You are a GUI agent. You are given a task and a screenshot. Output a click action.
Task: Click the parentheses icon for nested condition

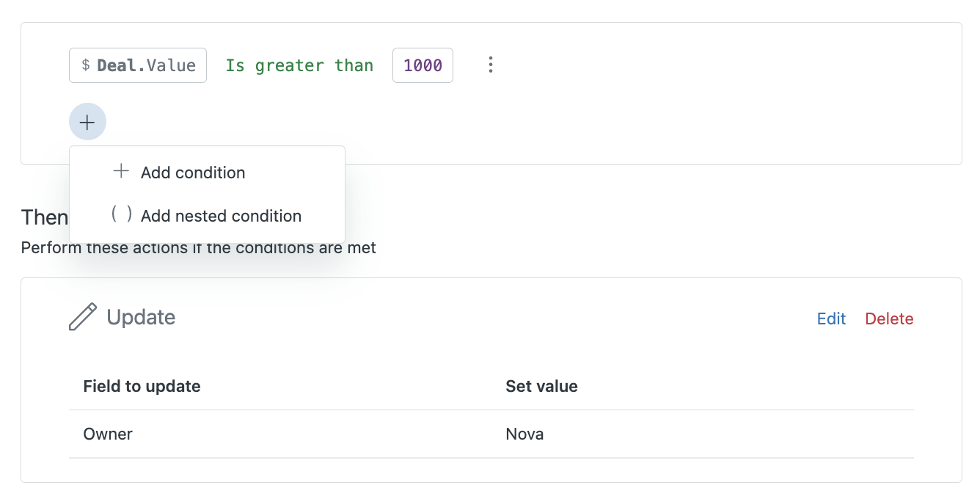(121, 215)
